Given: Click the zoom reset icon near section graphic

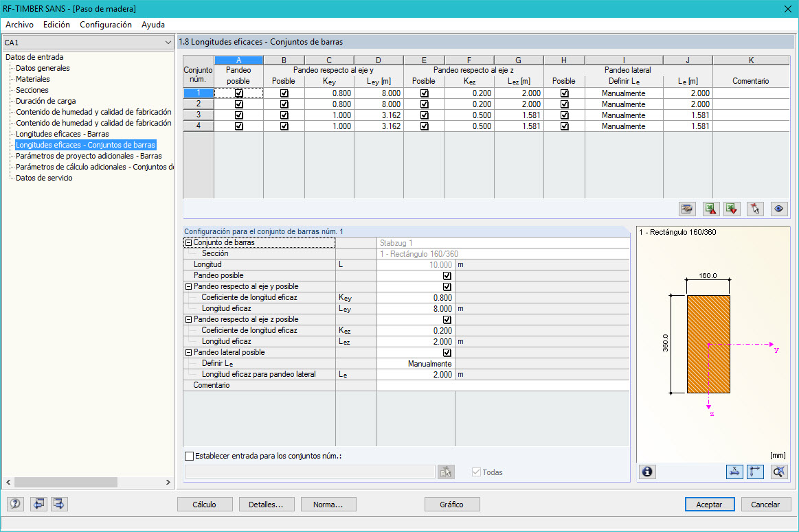Looking at the screenshot, I should 777,472.
